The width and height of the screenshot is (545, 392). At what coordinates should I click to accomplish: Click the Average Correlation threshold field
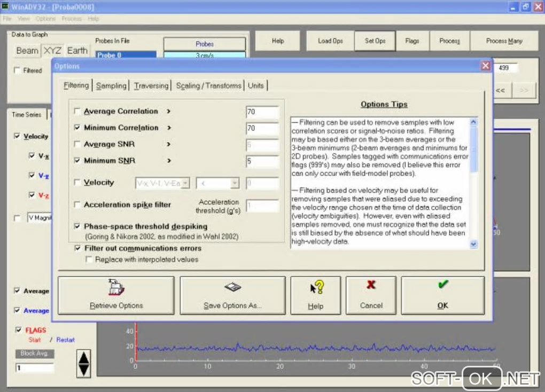point(262,112)
